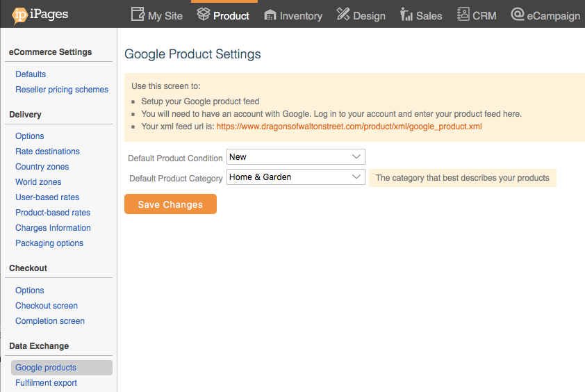This screenshot has height=392, width=585.
Task: Click the category description hint text
Action: pos(462,178)
